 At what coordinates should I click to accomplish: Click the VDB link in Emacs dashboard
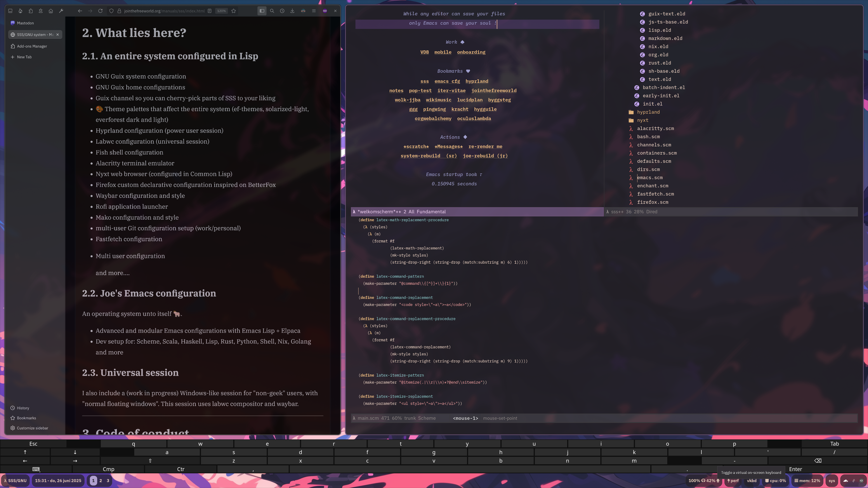click(x=425, y=52)
